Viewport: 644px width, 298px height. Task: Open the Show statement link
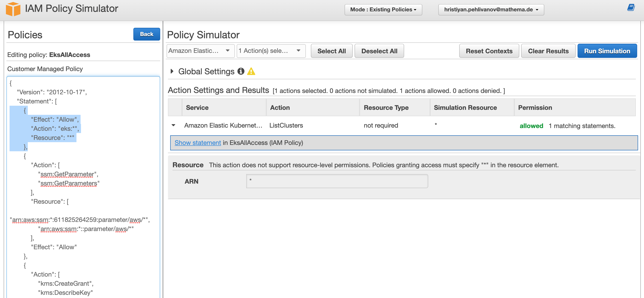(198, 143)
